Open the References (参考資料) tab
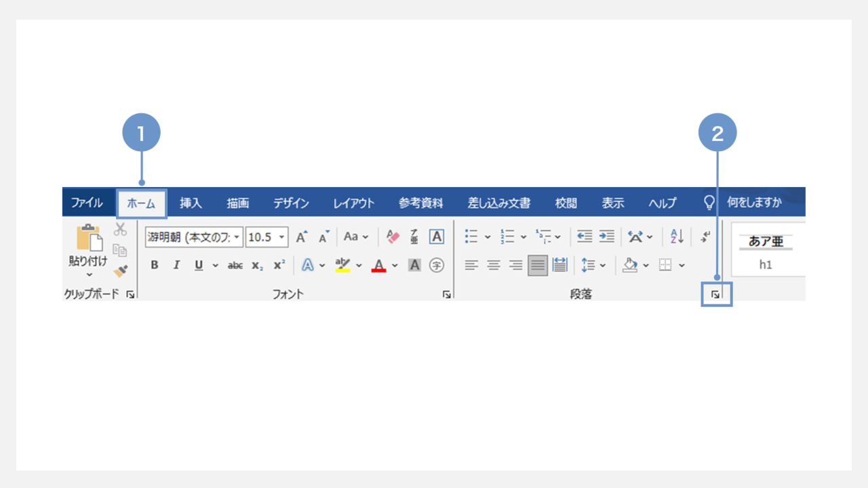 [x=420, y=203]
